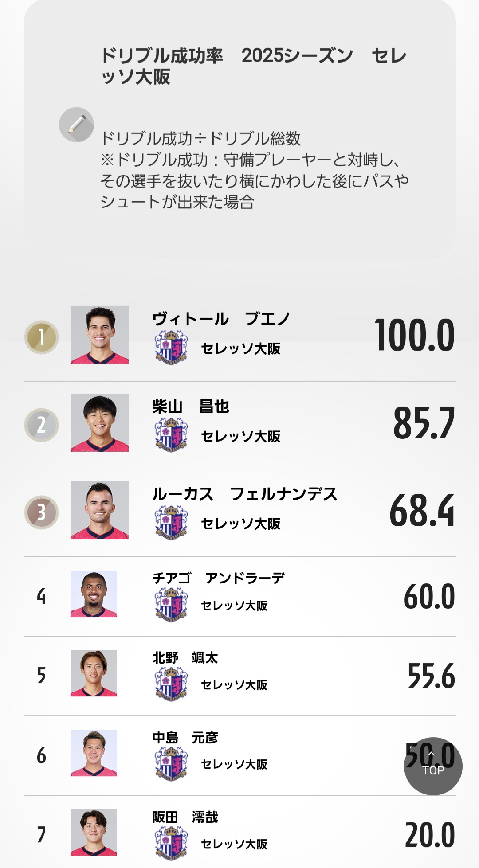Click セレッソ大阪 team link under ルーカス フェルナンデス

pos(240,524)
